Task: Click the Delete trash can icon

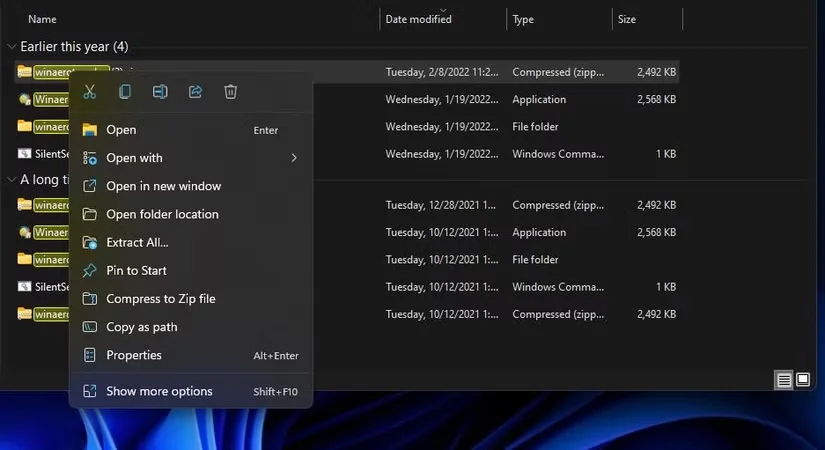Action: pyautogui.click(x=231, y=92)
